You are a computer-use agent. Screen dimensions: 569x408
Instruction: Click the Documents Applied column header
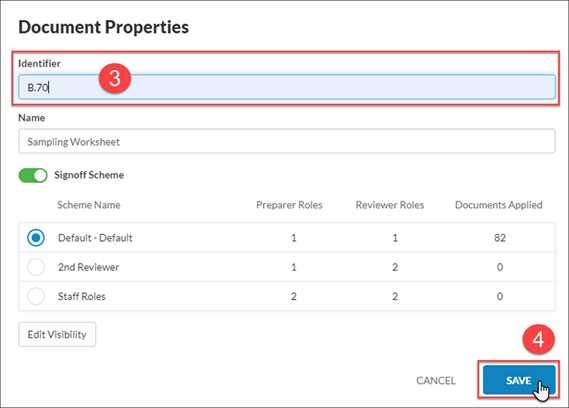coord(499,205)
